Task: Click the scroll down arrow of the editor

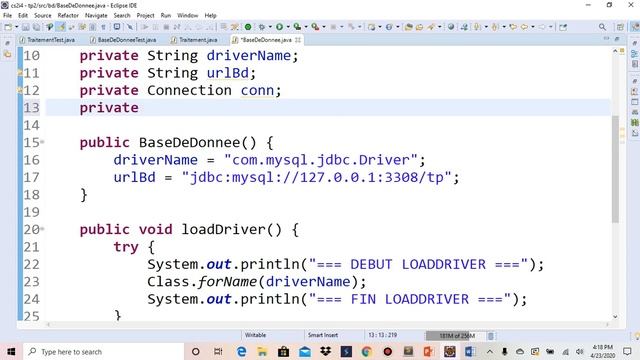Action: coord(615,316)
